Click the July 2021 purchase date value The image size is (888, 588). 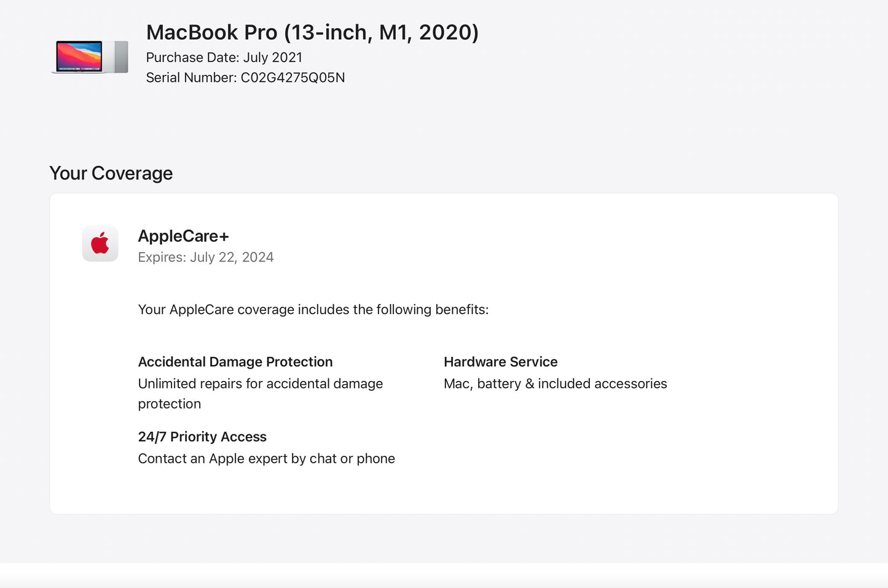click(273, 58)
